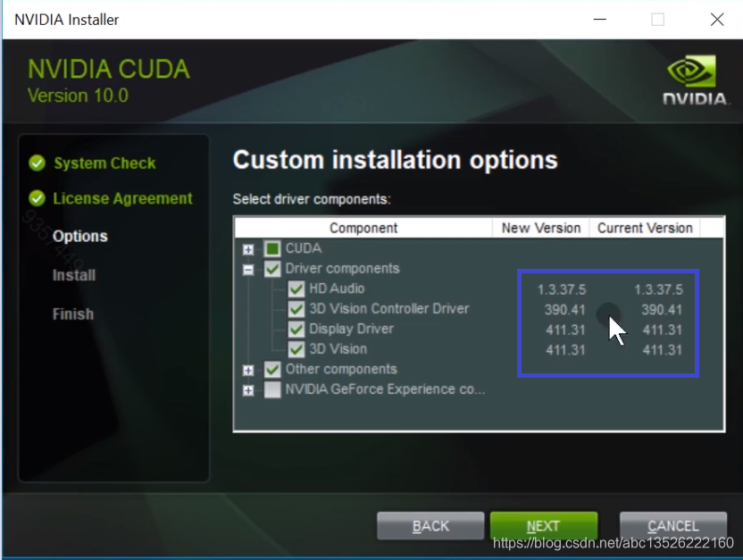This screenshot has height=560, width=743.
Task: Click the Version 10.0 text
Action: coord(79,96)
